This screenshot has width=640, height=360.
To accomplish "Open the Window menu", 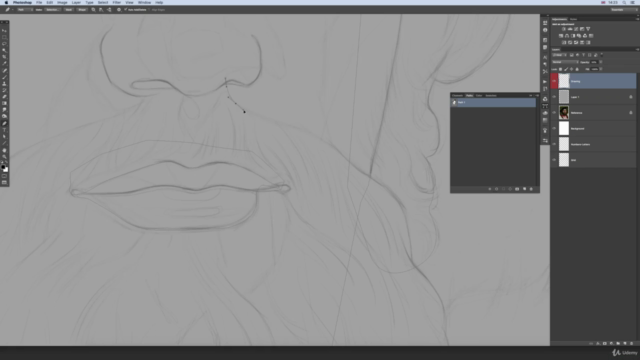I will tap(144, 2).
